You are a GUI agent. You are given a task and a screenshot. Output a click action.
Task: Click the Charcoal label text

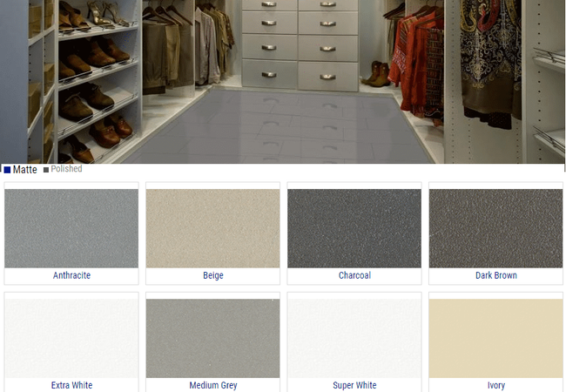point(354,275)
